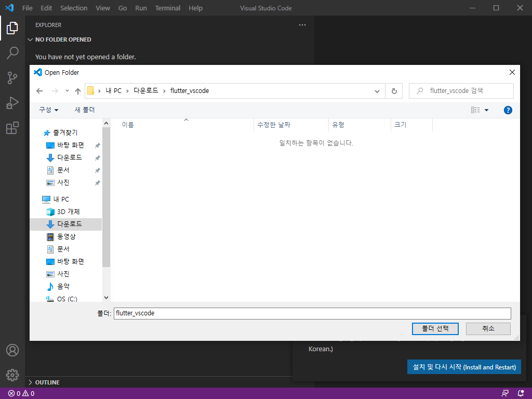Open the Explorer view in activity bar
Image resolution: width=532 pixels, height=399 pixels.
coord(12,28)
